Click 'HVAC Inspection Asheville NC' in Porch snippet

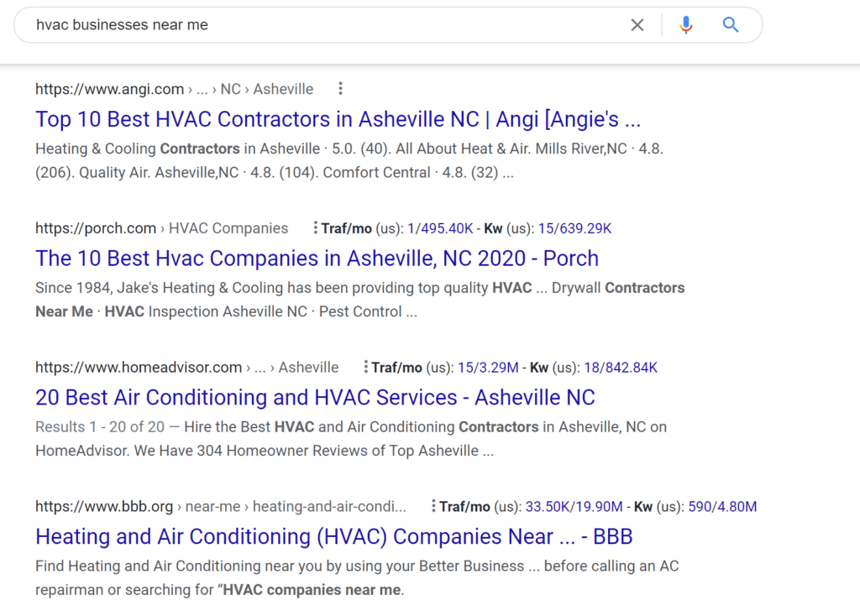206,312
